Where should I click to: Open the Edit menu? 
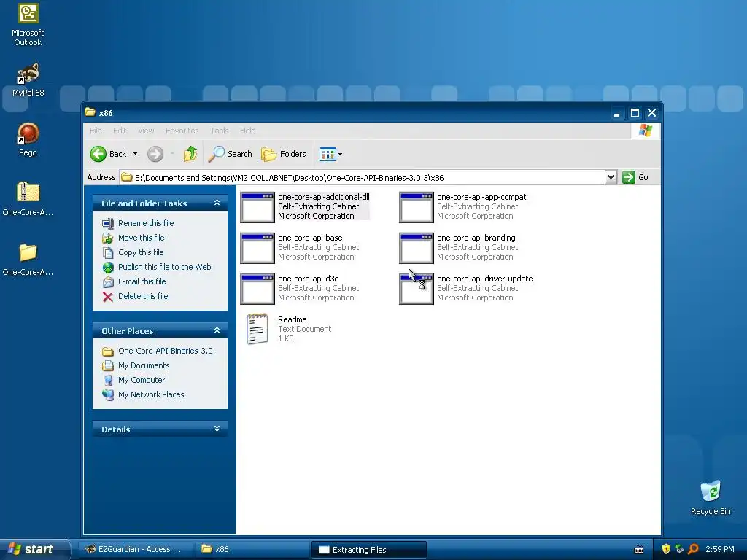pyautogui.click(x=120, y=131)
